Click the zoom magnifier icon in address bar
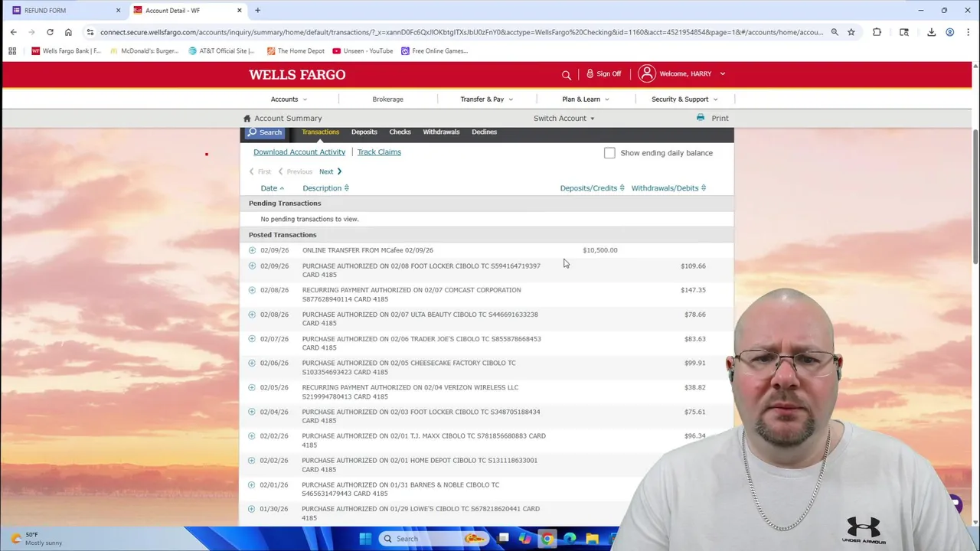 click(835, 32)
